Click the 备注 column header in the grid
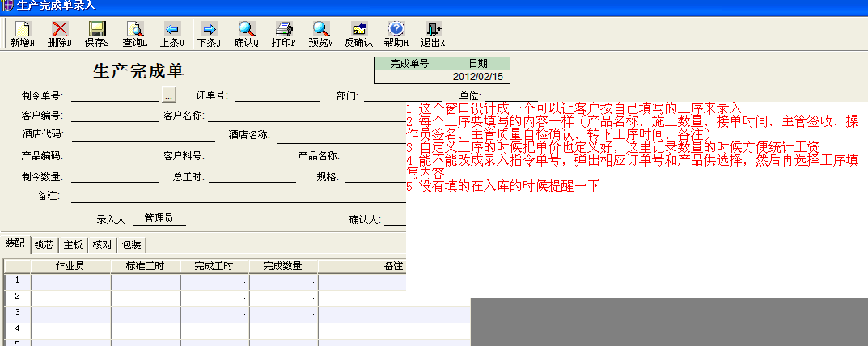The height and width of the screenshot is (346, 868). (x=362, y=266)
